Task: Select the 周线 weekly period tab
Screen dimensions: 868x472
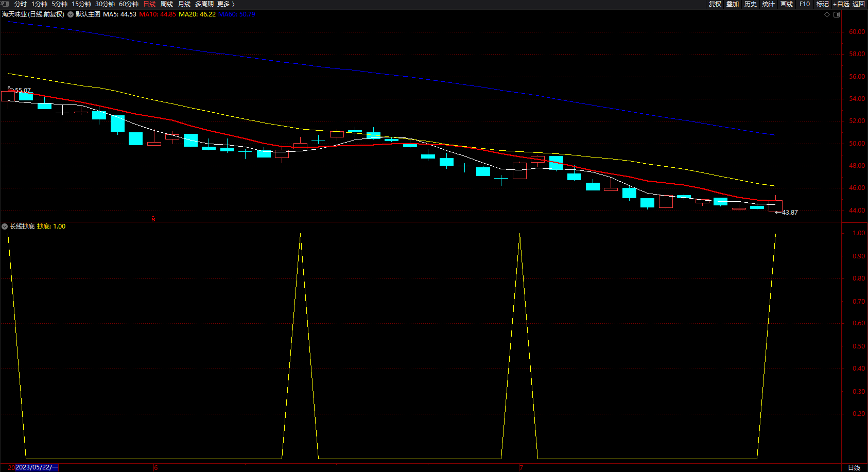Action: click(x=167, y=4)
